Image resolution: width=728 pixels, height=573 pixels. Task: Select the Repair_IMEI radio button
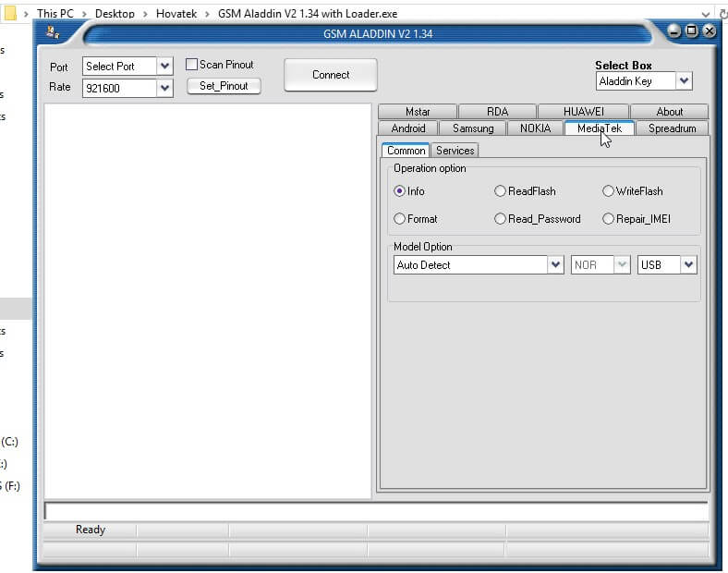click(608, 219)
